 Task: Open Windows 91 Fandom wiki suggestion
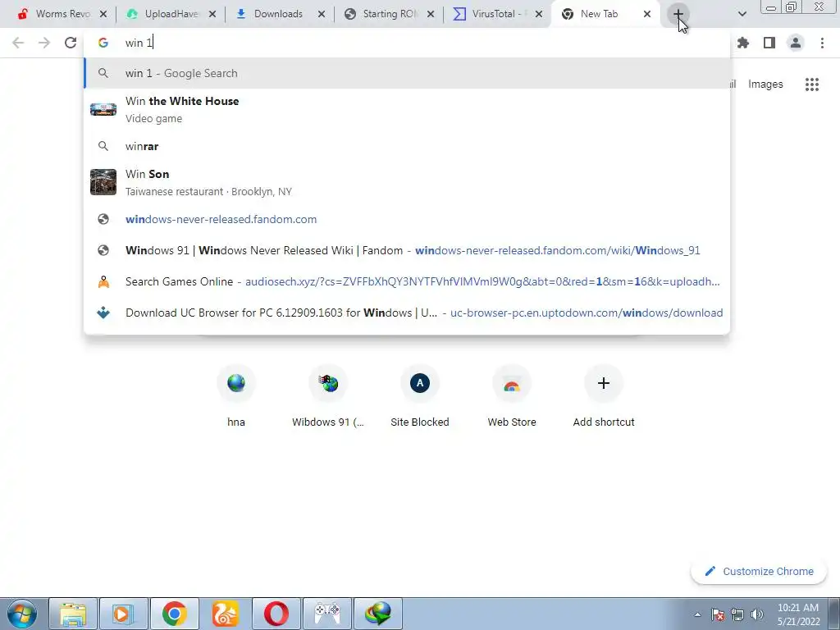tap(407, 250)
